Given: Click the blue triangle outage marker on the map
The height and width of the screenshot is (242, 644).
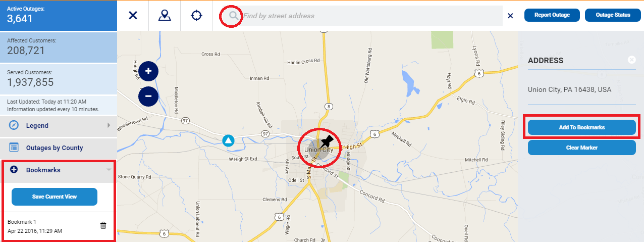Looking at the screenshot, I should point(229,140).
